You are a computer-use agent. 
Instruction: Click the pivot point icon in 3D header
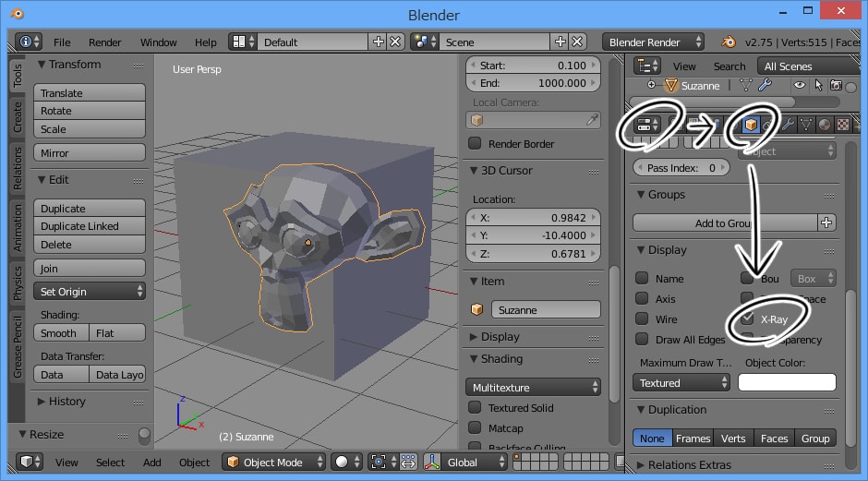coord(382,462)
